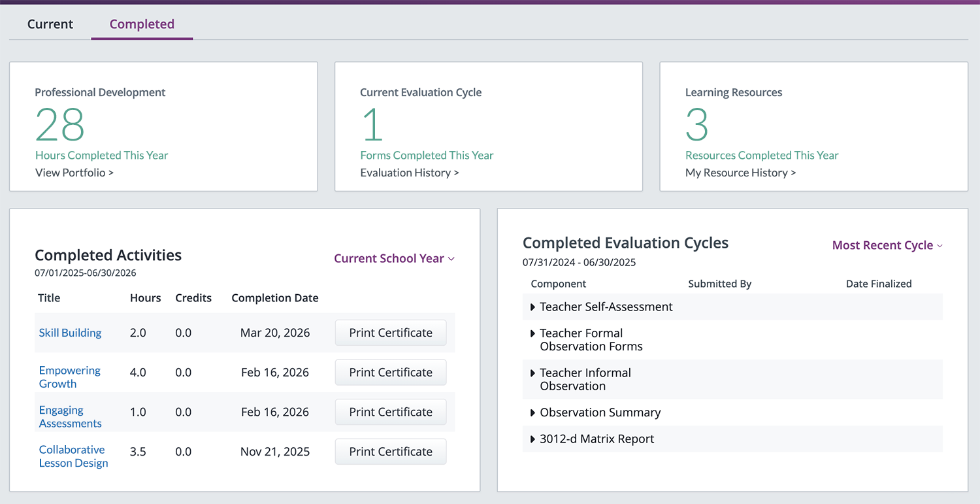
Task: Open the Empowering Growth activity
Action: coord(69,377)
